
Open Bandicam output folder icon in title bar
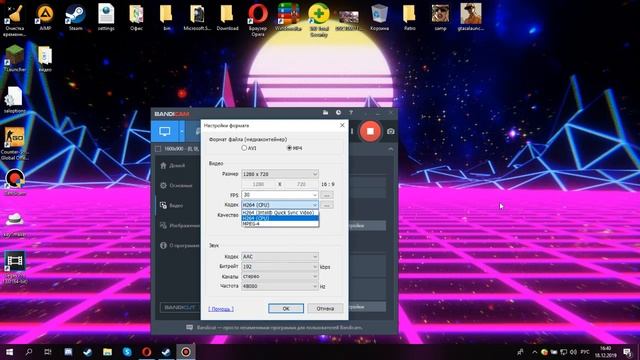(325, 113)
